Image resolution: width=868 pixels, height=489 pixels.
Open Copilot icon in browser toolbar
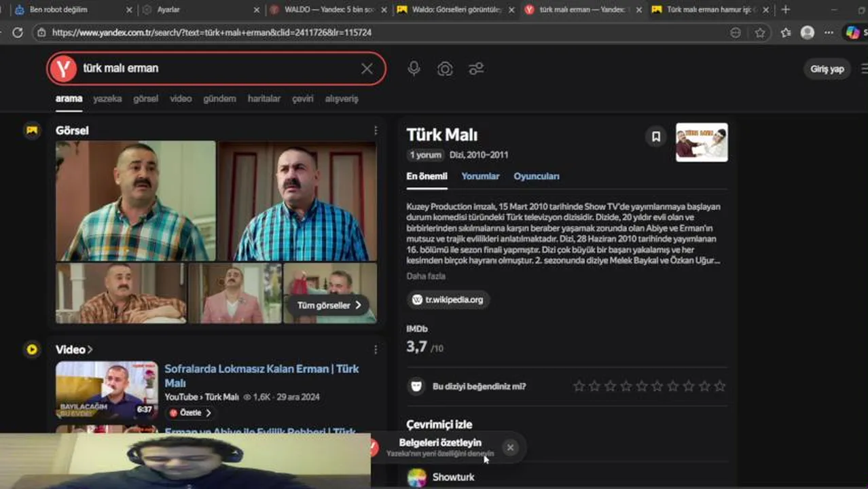click(852, 33)
